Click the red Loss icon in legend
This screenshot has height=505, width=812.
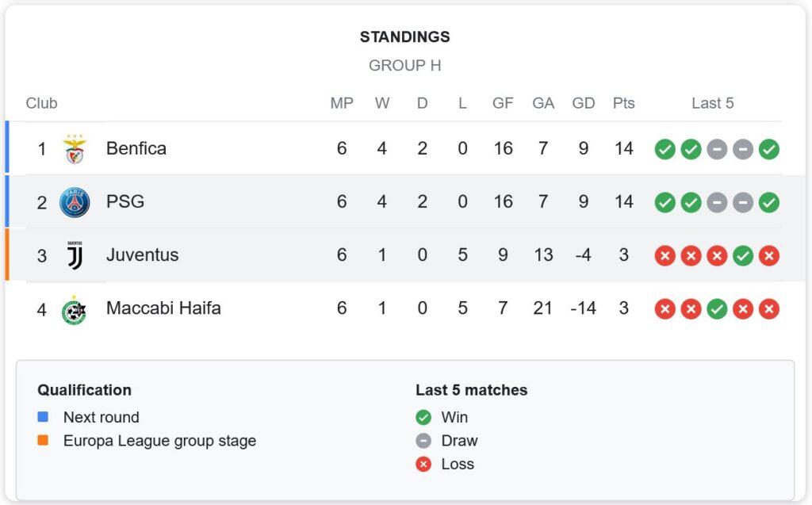[x=423, y=465]
